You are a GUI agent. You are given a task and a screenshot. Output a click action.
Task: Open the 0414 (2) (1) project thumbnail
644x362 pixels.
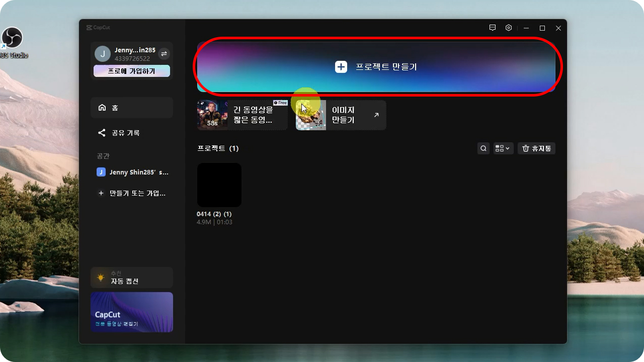pos(219,185)
